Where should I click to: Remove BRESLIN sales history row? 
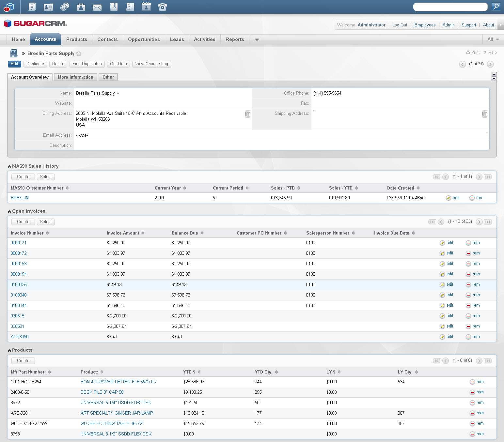tap(476, 198)
